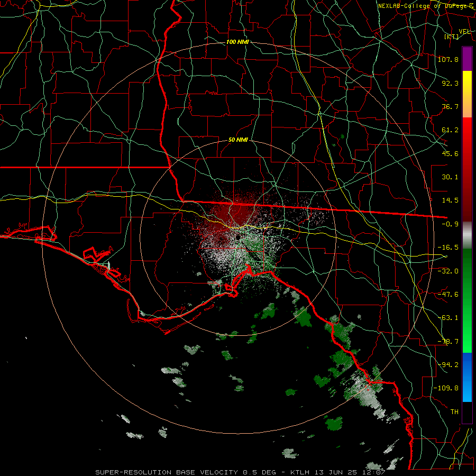The width and height of the screenshot is (476, 476).
Task: Click the "[KT]" units label
Action: (x=452, y=36)
